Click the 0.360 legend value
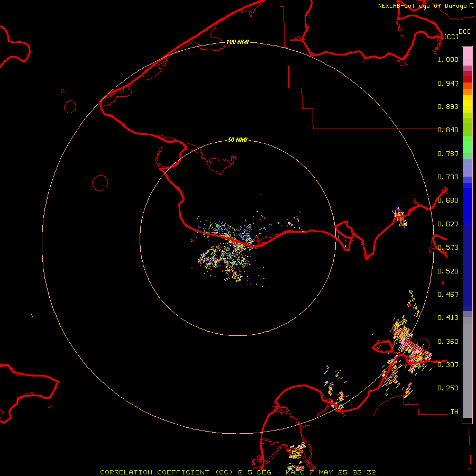476x476 pixels. click(x=448, y=342)
